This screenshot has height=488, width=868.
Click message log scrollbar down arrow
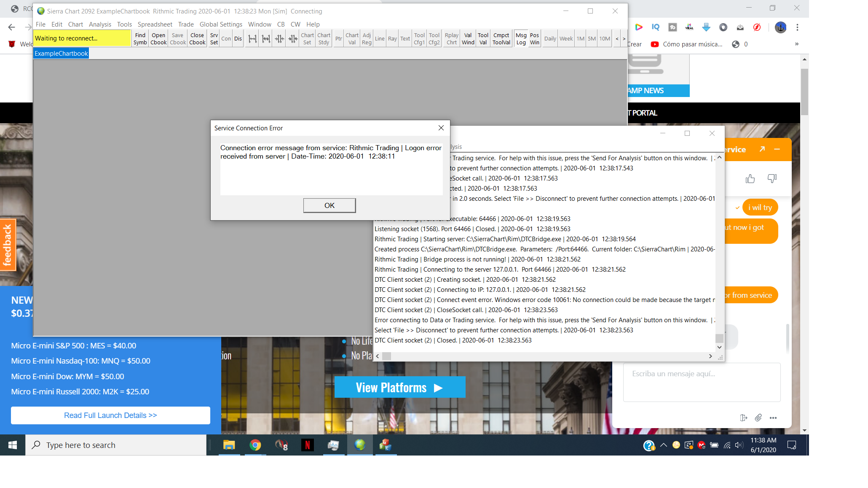(719, 347)
